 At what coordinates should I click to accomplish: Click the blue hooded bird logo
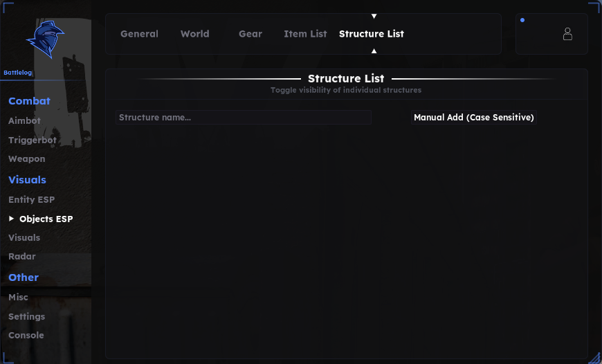pyautogui.click(x=45, y=39)
